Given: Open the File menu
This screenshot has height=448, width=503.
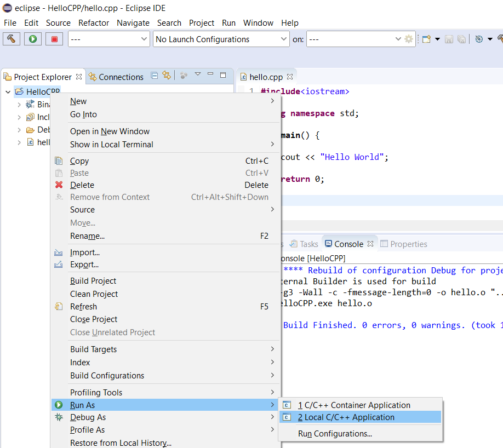Looking at the screenshot, I should 10,23.
